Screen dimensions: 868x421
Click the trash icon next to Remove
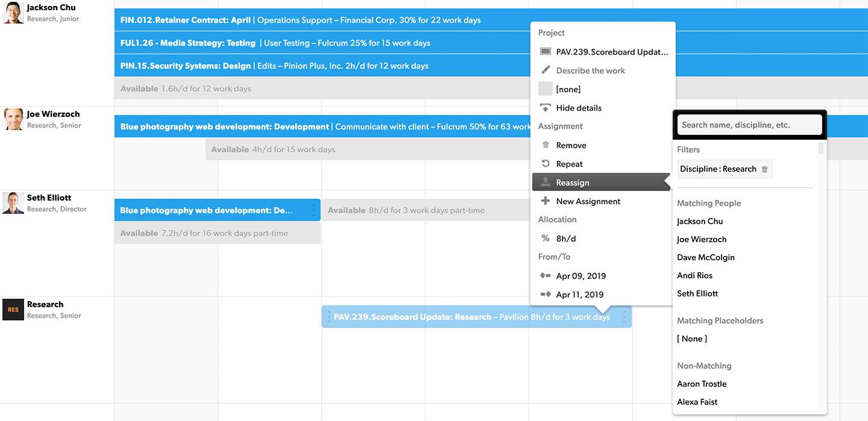pyautogui.click(x=546, y=145)
